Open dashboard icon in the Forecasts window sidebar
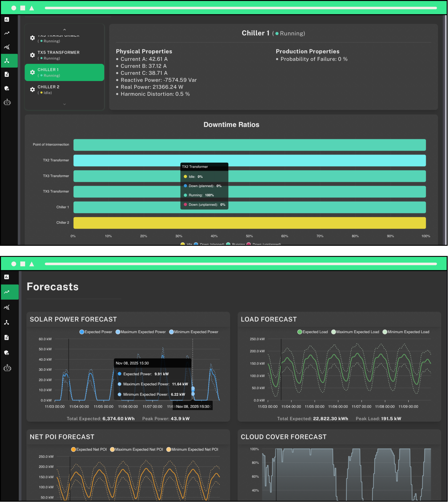The width and height of the screenshot is (448, 502). click(x=7, y=277)
